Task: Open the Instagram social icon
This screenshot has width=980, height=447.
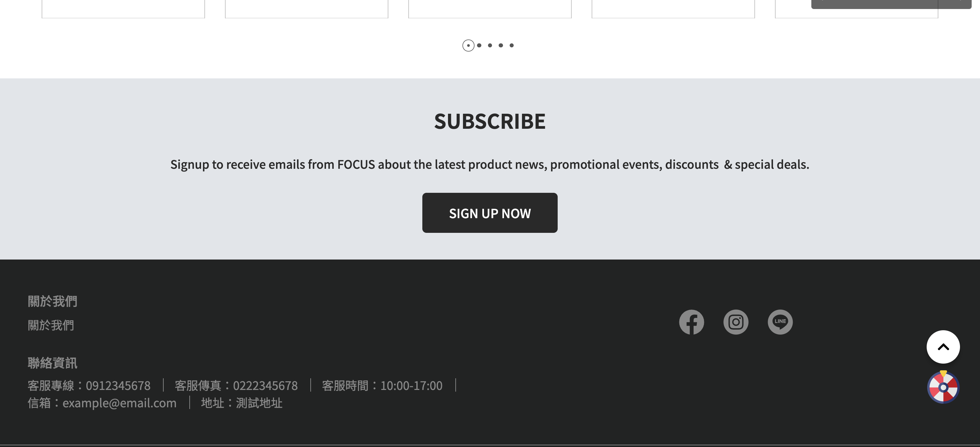Action: [x=736, y=322]
